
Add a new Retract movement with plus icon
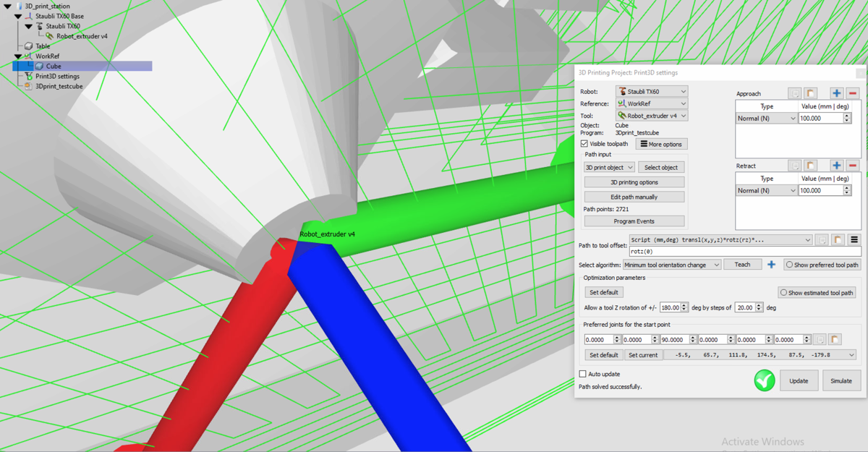click(x=836, y=166)
